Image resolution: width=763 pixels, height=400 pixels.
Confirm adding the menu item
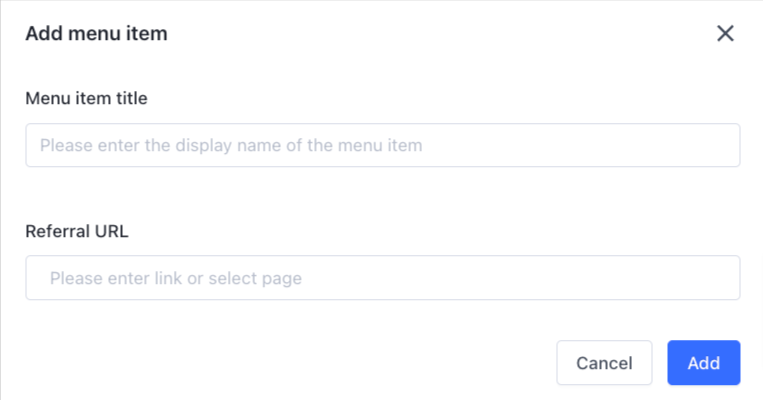coord(703,363)
